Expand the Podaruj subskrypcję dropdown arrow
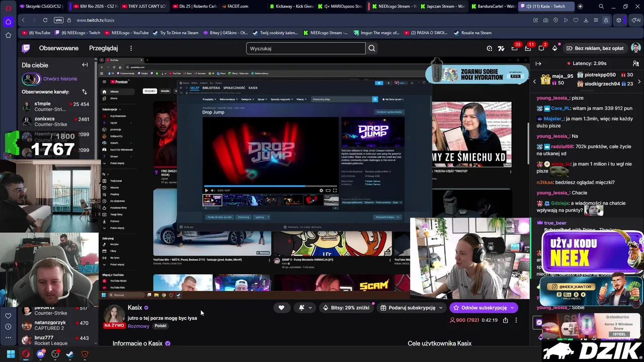The image size is (644, 362). [x=441, y=308]
